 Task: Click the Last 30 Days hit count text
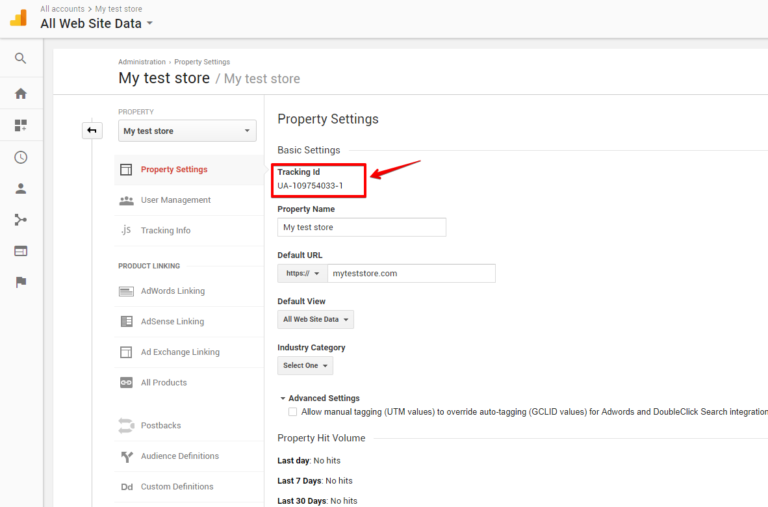tap(317, 501)
